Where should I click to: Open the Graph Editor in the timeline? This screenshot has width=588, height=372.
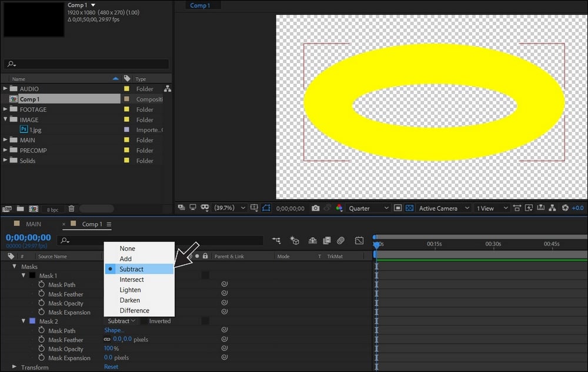click(x=360, y=240)
